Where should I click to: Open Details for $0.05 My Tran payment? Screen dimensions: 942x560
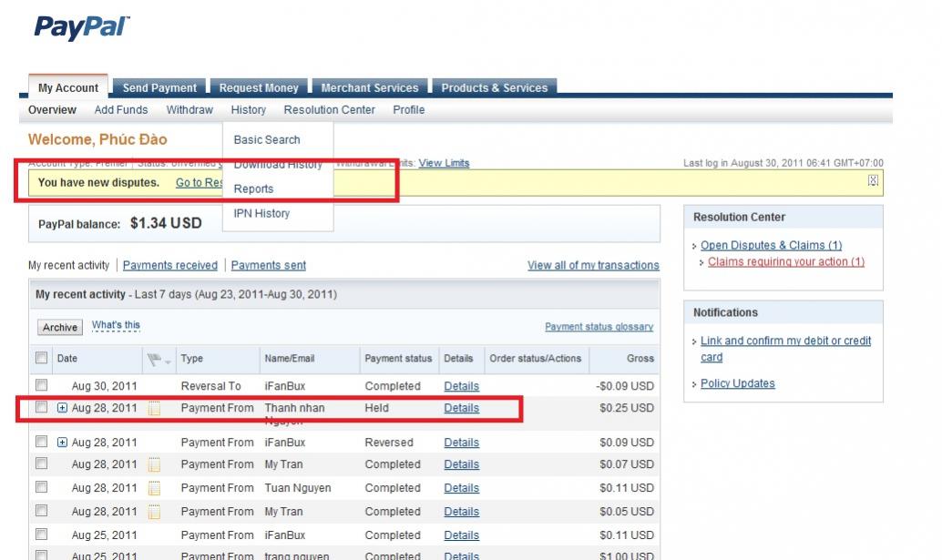(461, 512)
